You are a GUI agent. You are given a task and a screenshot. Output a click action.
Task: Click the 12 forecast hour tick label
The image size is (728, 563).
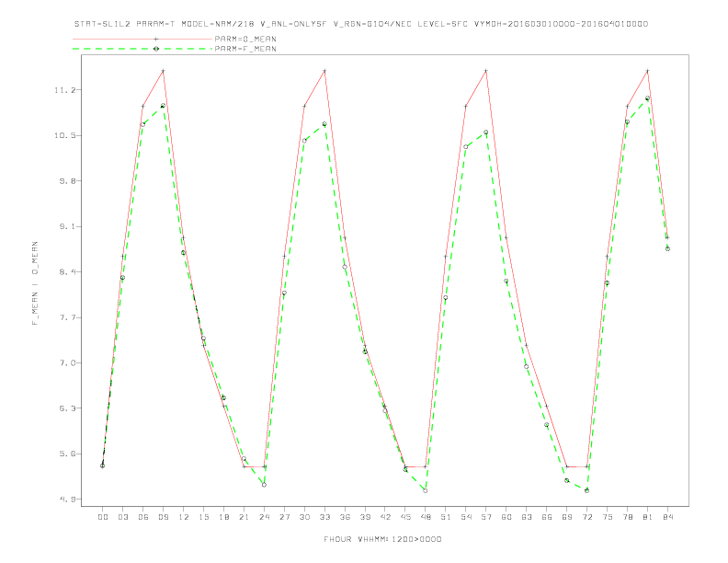point(184,517)
